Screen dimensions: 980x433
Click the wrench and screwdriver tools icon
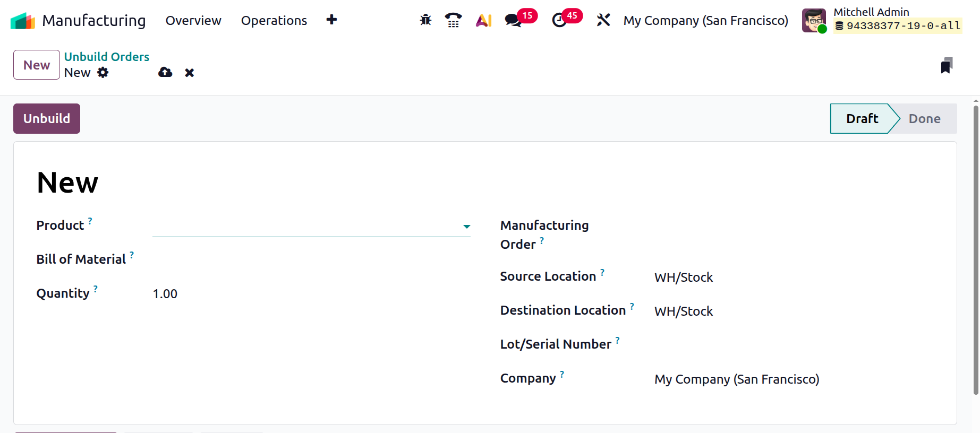(603, 20)
